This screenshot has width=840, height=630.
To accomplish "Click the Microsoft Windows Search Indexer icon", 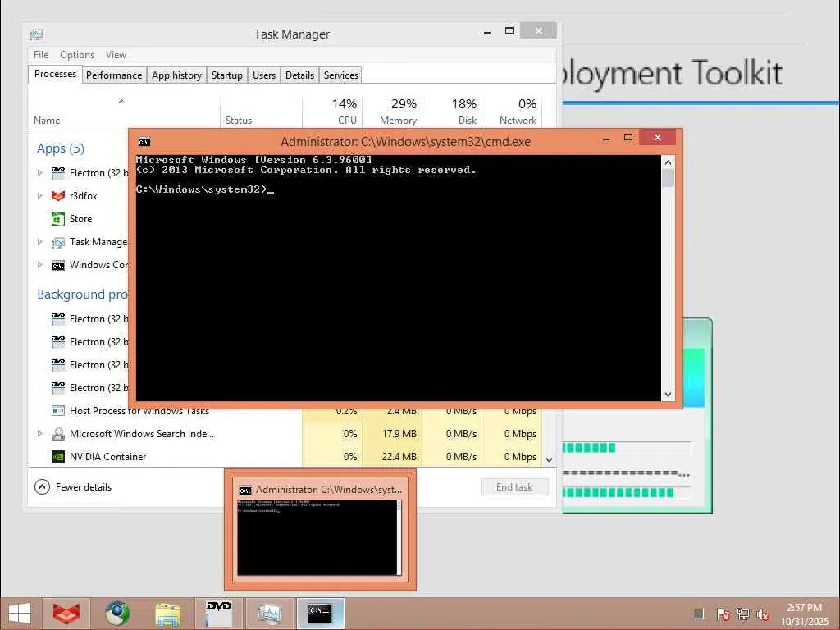I will 58,434.
